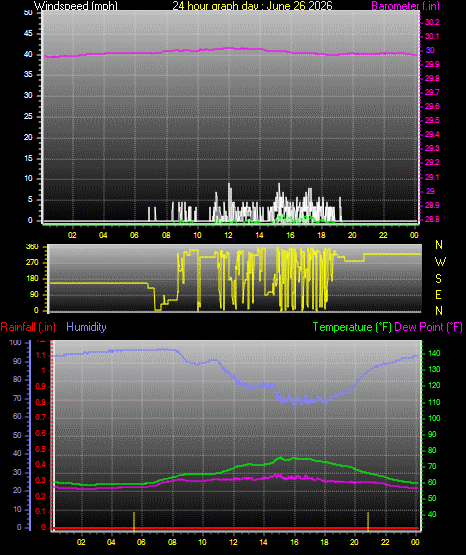The width and height of the screenshot is (466, 555).
Task: Click wind direction axis value 360
Action: click(32, 247)
